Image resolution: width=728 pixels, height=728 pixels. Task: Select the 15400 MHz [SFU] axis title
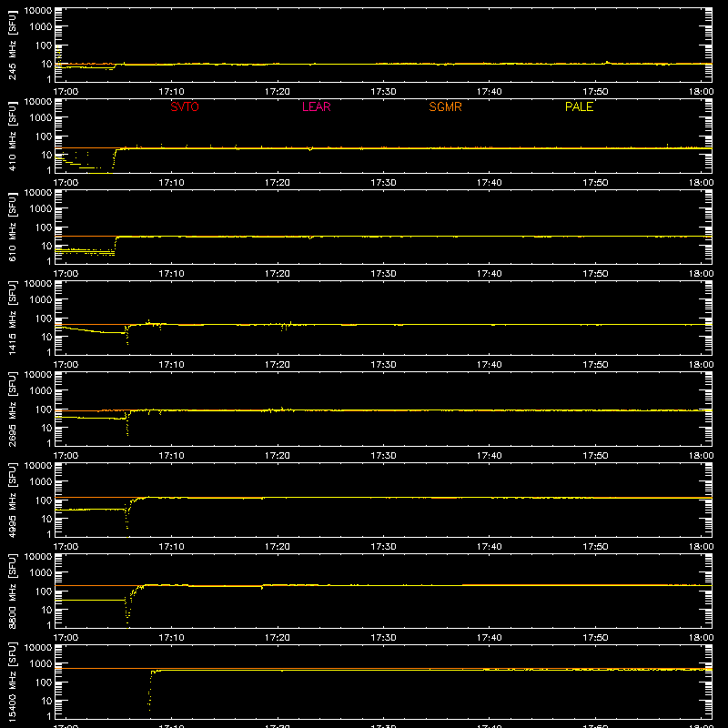pos(13,682)
